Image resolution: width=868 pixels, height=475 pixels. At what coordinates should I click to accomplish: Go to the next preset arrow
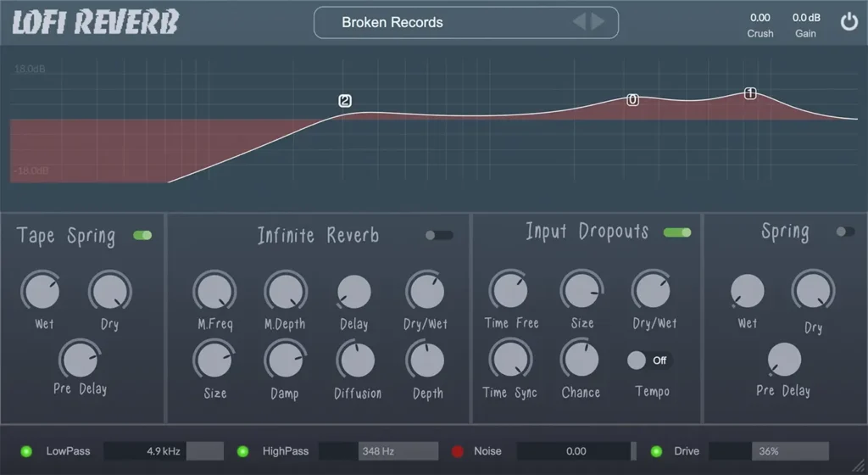598,22
